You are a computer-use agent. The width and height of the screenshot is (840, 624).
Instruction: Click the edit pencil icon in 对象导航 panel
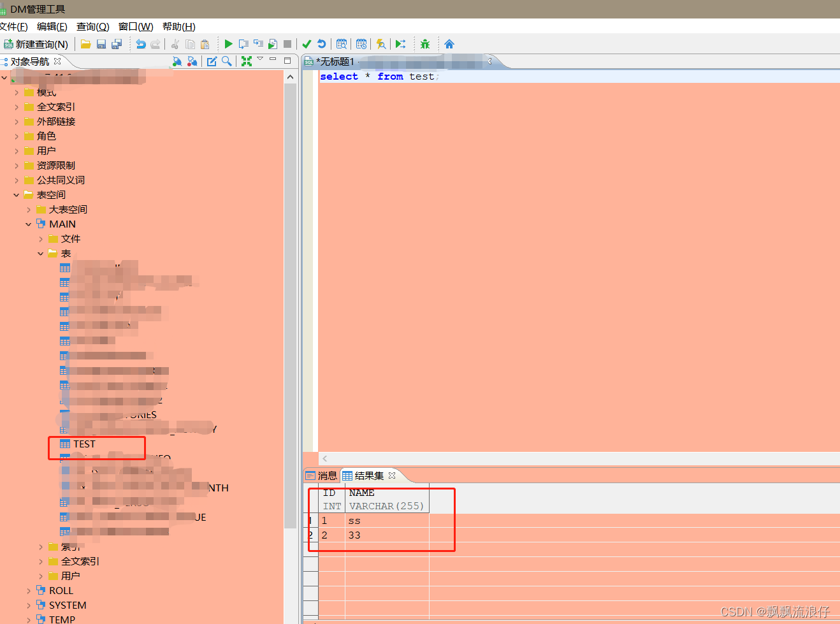[212, 61]
